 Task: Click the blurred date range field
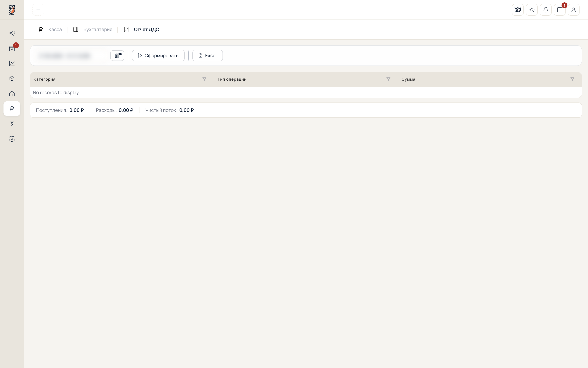70,56
